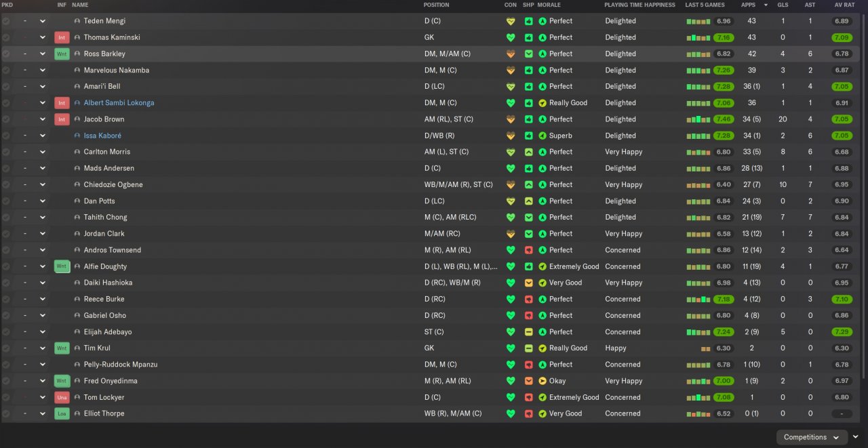Sort by the MORALE column header
This screenshot has height=448, width=868.
[549, 5]
